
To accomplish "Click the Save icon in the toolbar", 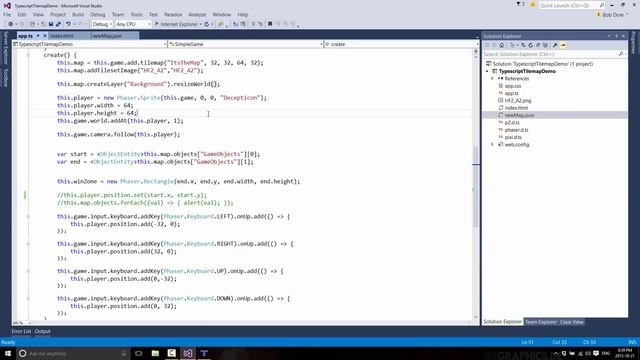I will coord(51,24).
